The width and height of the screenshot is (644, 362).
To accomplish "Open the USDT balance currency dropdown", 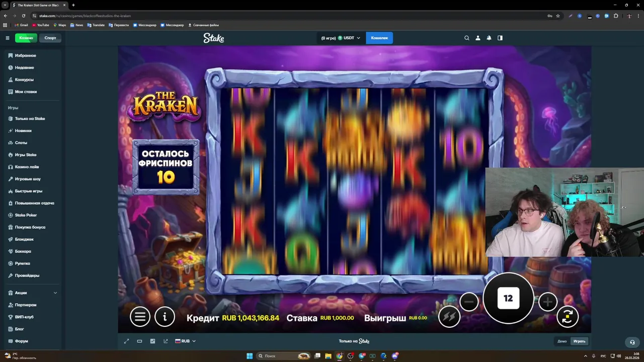I will pyautogui.click(x=340, y=38).
